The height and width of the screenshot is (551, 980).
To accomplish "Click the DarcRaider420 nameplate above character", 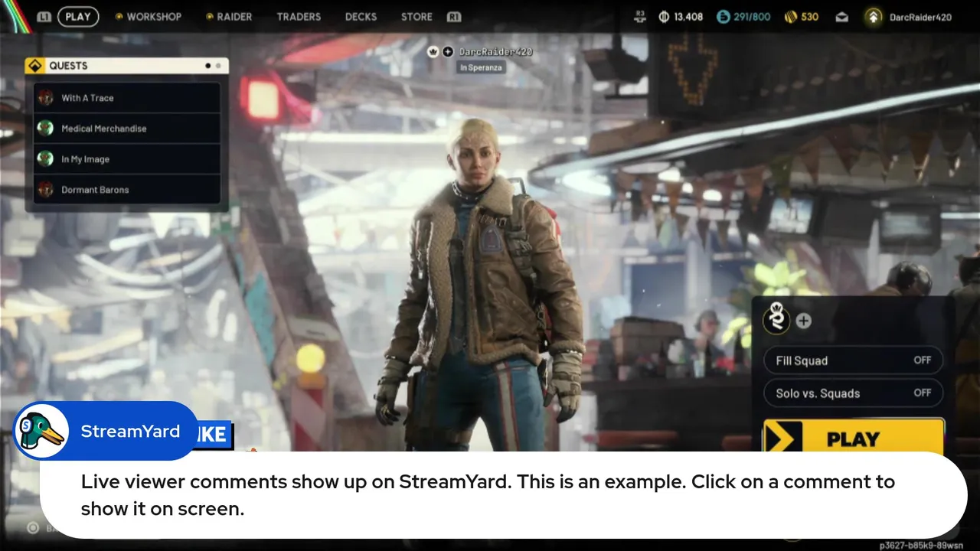I will click(495, 52).
